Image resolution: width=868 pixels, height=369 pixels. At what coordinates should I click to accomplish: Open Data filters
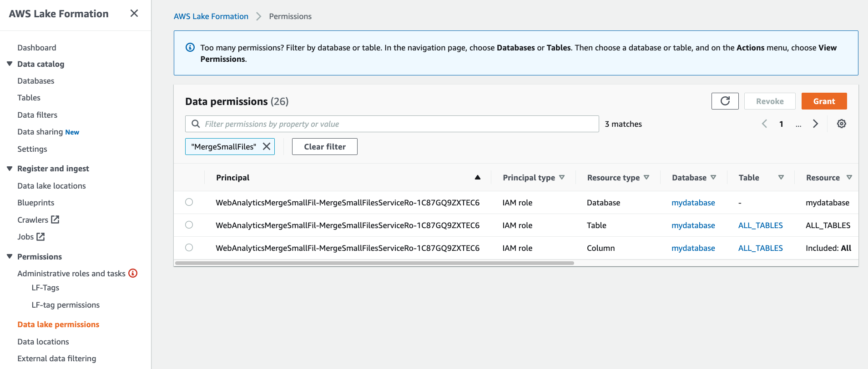tap(37, 115)
